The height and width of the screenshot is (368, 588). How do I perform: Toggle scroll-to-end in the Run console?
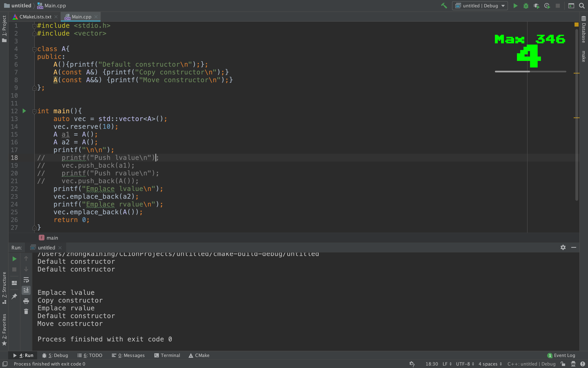pos(26,290)
